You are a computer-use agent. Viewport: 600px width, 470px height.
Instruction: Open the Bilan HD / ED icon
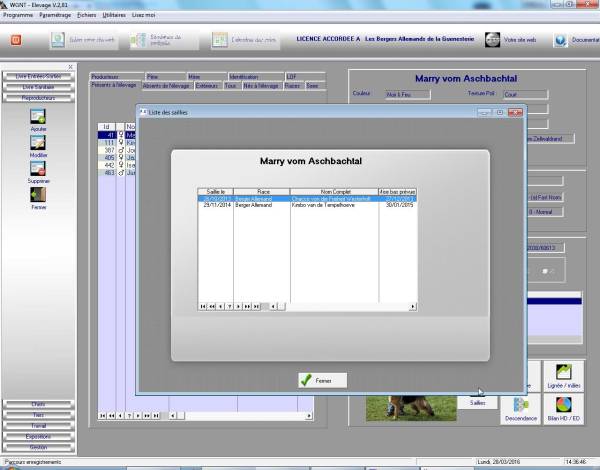[x=567, y=409]
